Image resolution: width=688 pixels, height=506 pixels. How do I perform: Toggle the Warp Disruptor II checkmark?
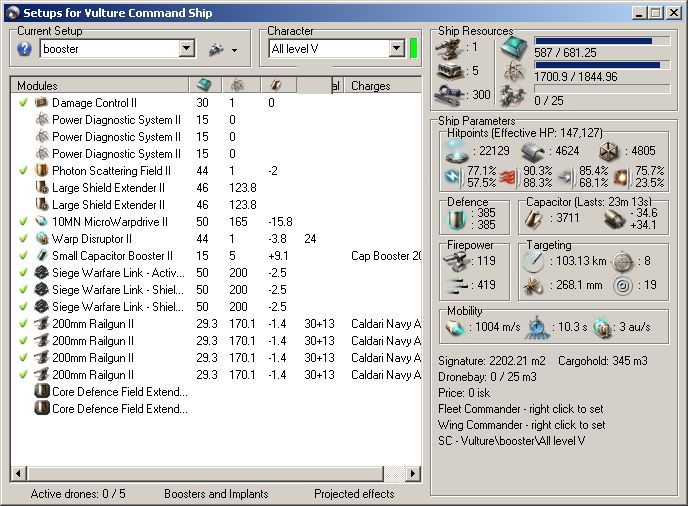coord(23,238)
